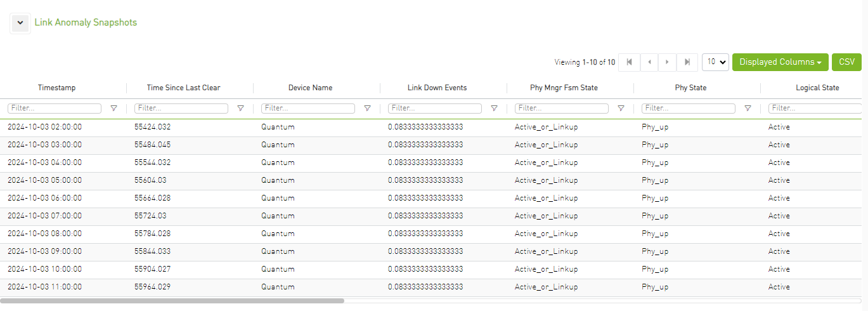Open the rows-per-page dropdown showing 10

tap(715, 62)
